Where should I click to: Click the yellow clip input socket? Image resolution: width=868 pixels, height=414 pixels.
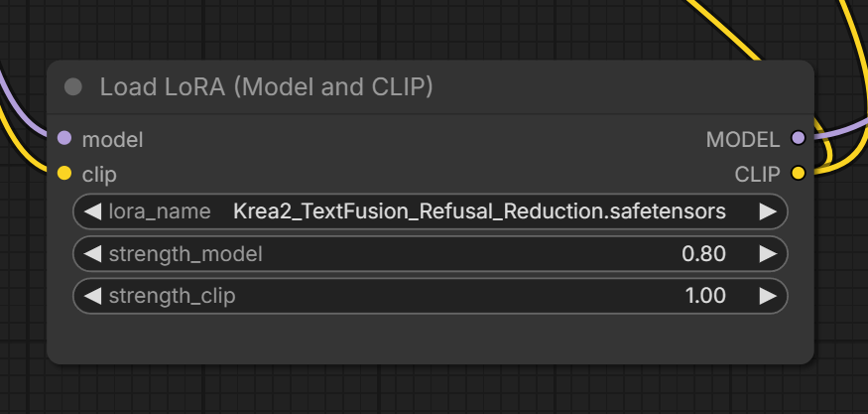[x=64, y=173]
